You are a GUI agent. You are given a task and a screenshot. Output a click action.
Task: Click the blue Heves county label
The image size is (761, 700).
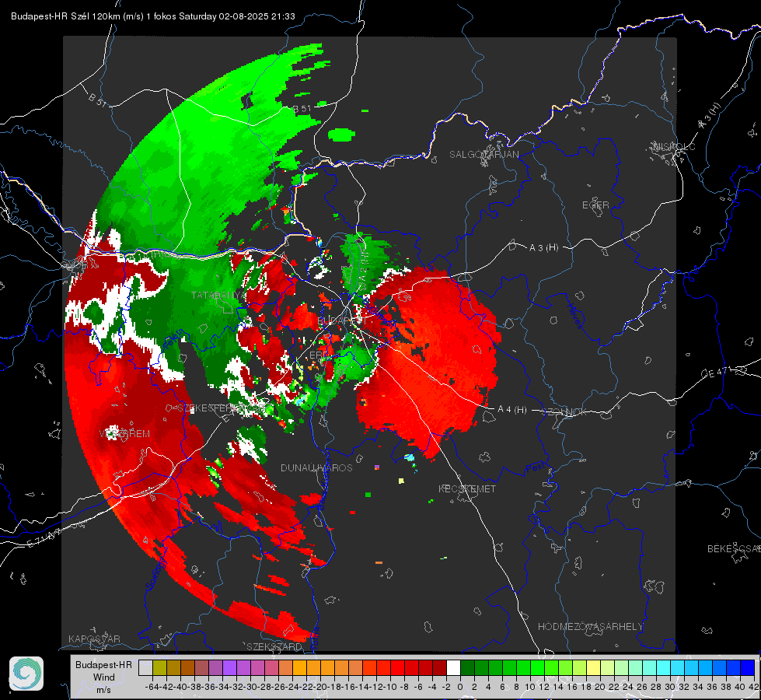(x=574, y=316)
